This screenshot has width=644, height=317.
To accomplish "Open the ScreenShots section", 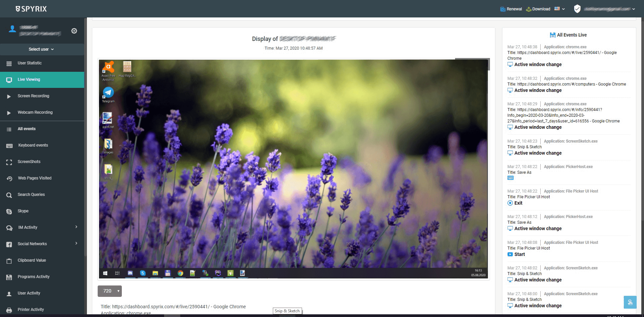I will point(29,162).
